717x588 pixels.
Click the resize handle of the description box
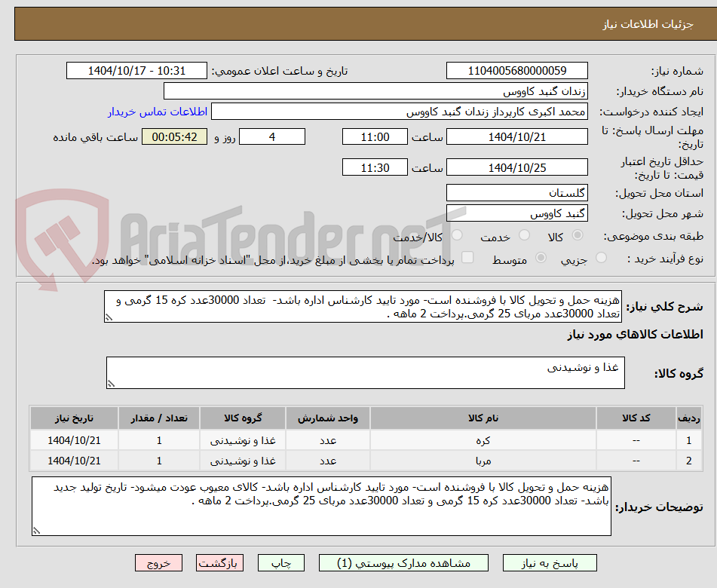(109, 317)
